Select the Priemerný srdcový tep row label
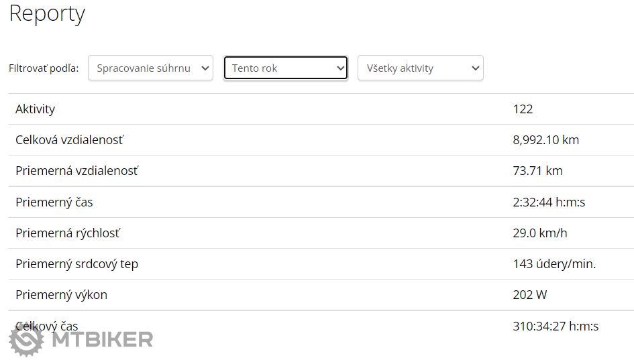 pos(77,264)
